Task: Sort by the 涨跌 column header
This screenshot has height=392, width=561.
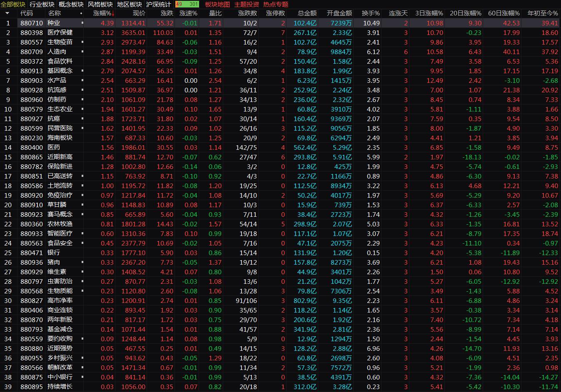Action: click(x=167, y=13)
